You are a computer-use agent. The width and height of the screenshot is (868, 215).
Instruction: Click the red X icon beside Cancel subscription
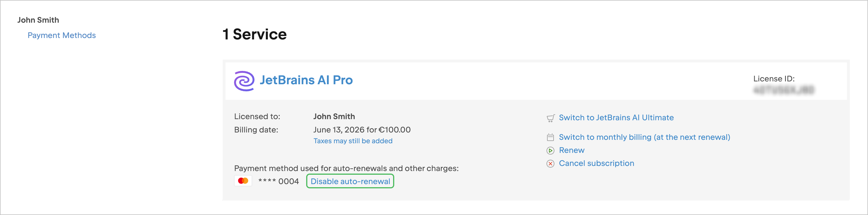(x=550, y=164)
